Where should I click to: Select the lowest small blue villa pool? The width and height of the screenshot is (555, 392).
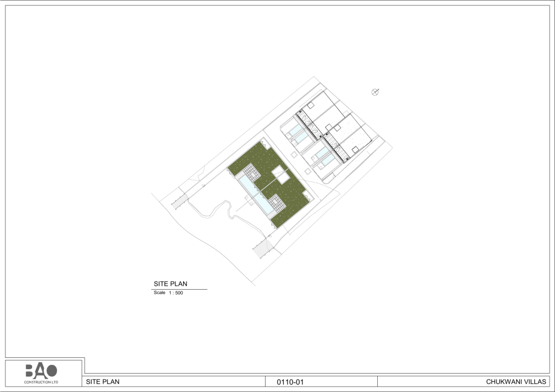[x=328, y=160]
